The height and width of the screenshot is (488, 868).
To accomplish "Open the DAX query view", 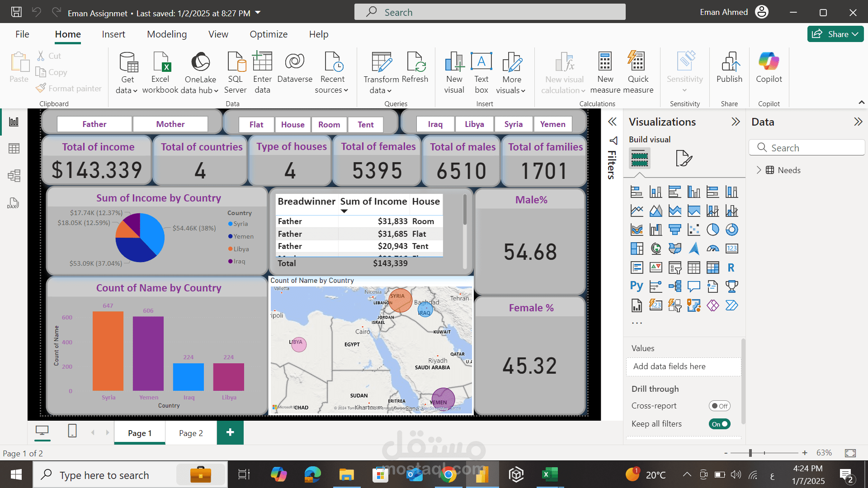I will point(13,203).
